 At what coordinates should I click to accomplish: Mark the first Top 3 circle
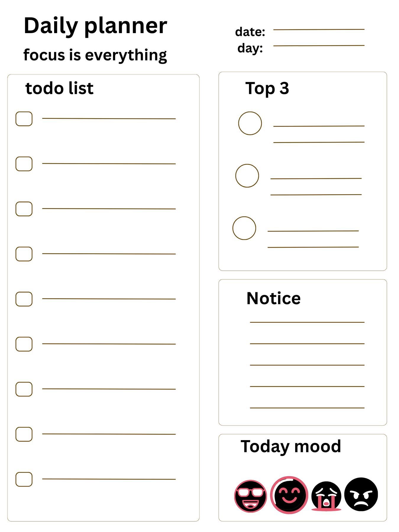250,123
